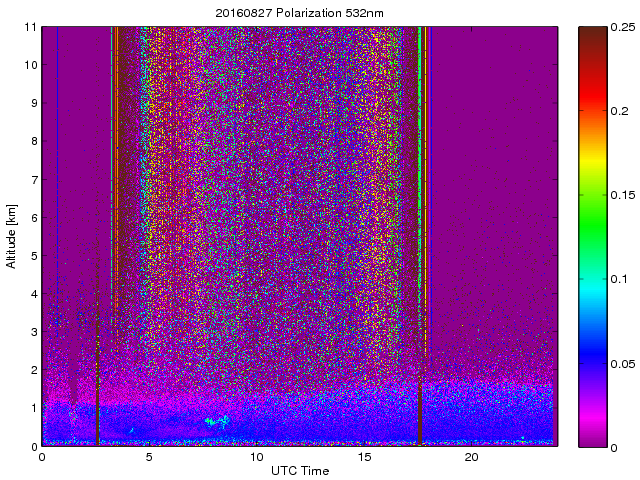The width and height of the screenshot is (640, 480).
Task: Select the 0.05 colorbar tick label
Action: coord(624,362)
